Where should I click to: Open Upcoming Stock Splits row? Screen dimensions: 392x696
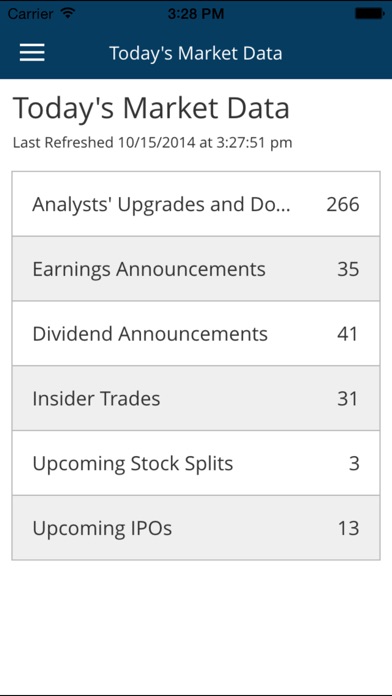(196, 463)
